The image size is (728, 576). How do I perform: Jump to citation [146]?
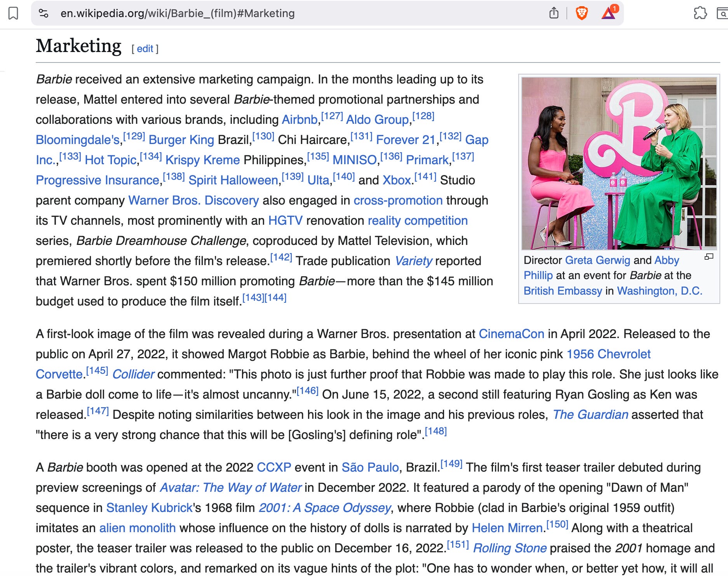[x=307, y=391]
